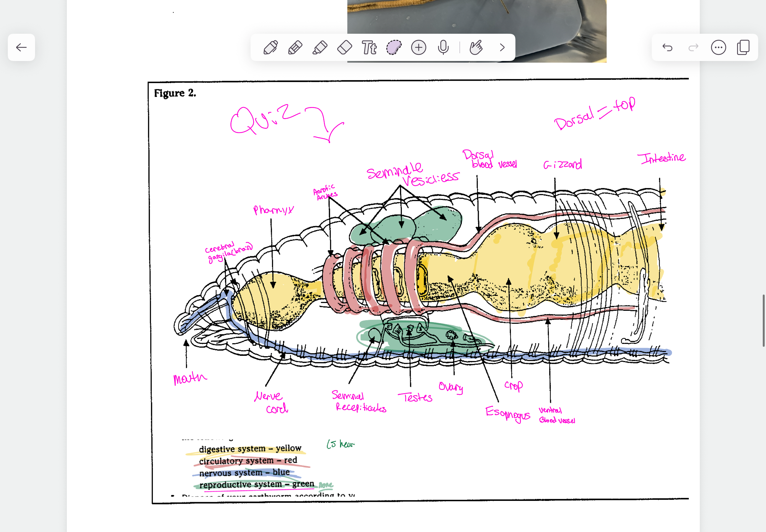Redo the last undone action

click(x=693, y=47)
